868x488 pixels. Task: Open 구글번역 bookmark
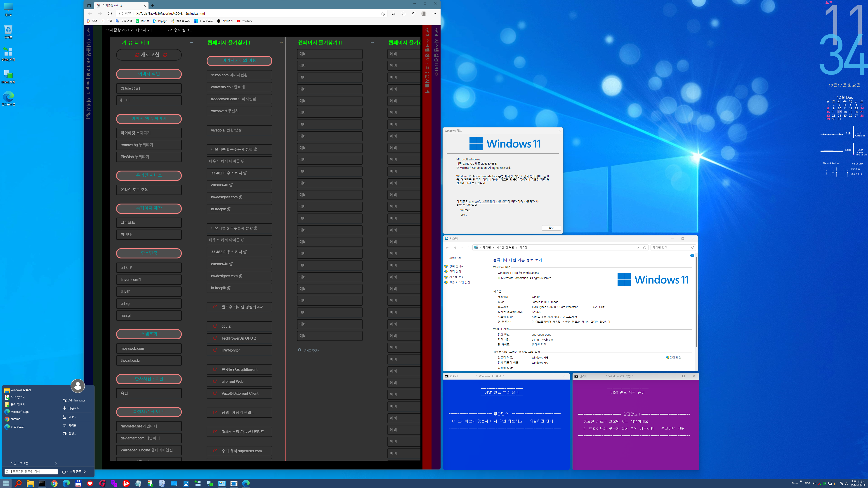[x=124, y=21]
